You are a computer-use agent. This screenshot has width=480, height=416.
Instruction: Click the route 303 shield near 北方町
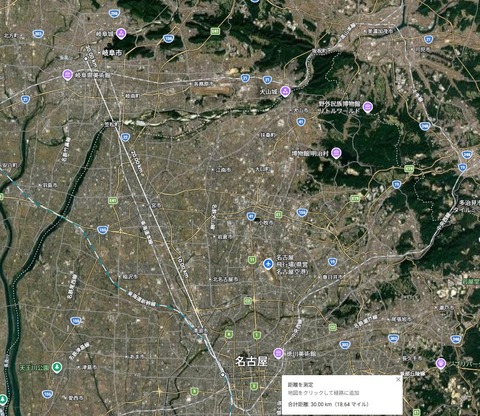click(x=38, y=34)
